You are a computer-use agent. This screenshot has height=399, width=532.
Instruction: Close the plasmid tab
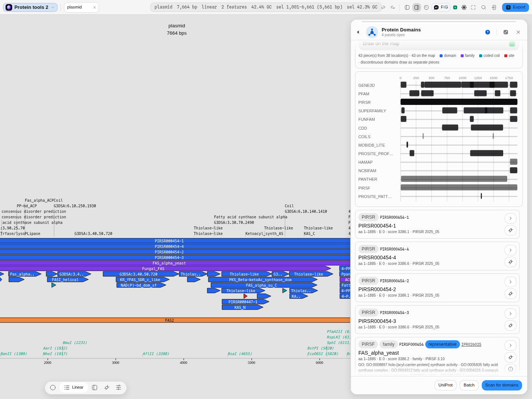pos(95,7)
